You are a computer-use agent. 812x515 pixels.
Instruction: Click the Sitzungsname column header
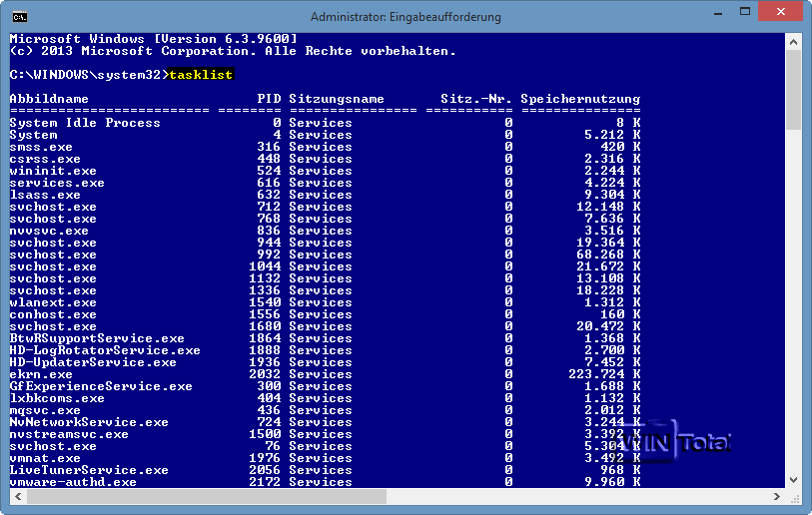337,99
